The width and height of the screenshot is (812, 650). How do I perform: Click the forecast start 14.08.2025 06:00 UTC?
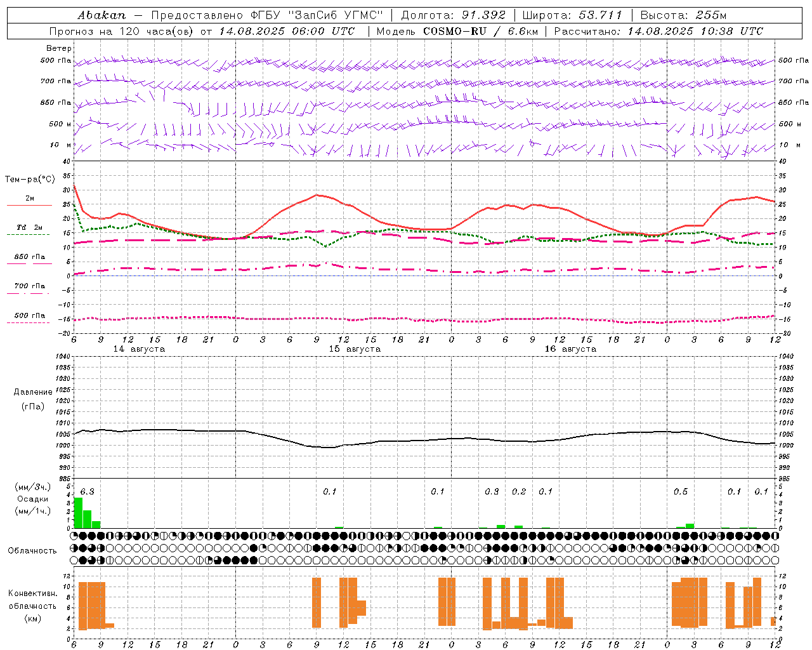pos(287,31)
